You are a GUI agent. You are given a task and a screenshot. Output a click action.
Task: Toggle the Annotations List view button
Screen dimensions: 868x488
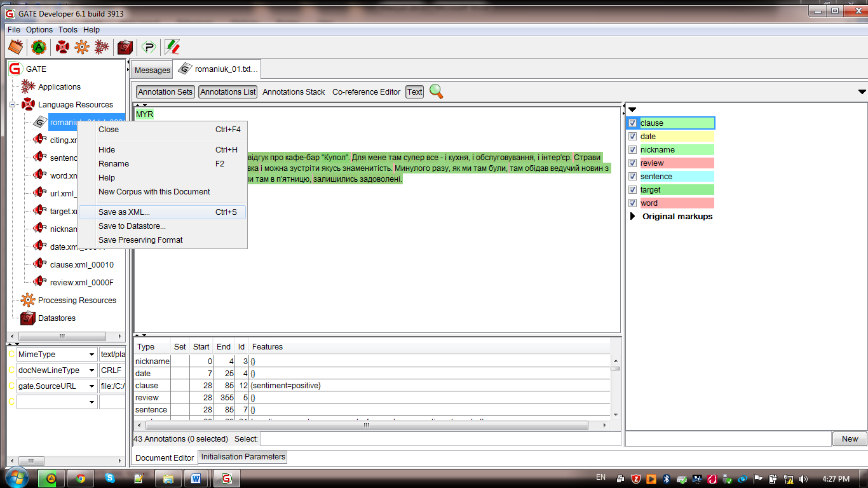coord(228,91)
